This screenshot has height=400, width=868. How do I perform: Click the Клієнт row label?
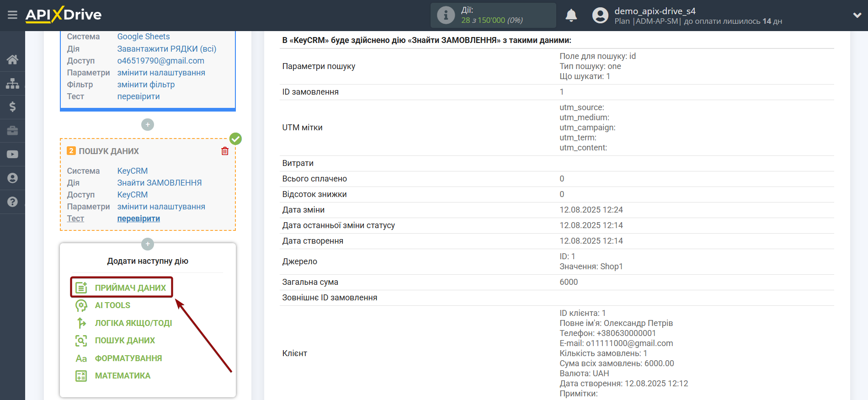click(295, 353)
